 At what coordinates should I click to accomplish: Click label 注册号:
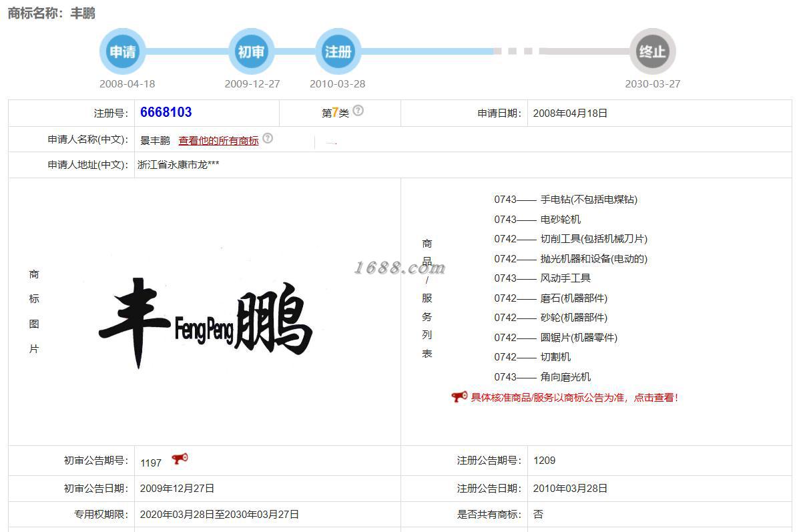click(x=111, y=113)
